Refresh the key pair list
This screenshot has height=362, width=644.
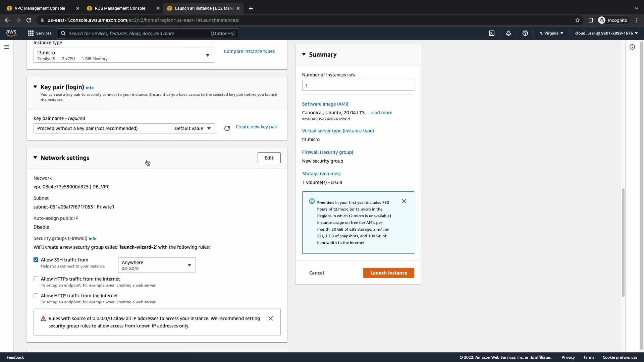click(227, 128)
